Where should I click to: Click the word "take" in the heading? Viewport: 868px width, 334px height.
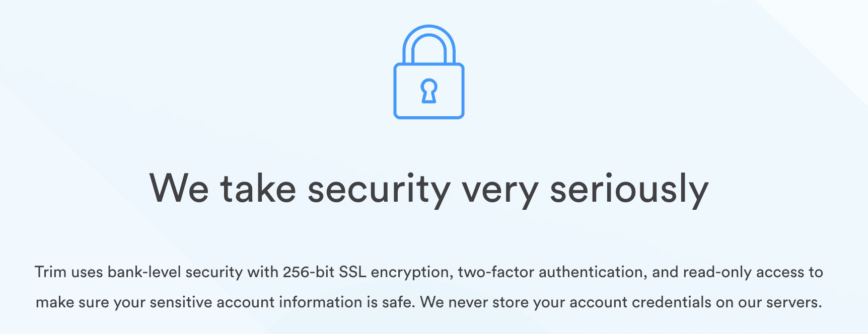258,190
